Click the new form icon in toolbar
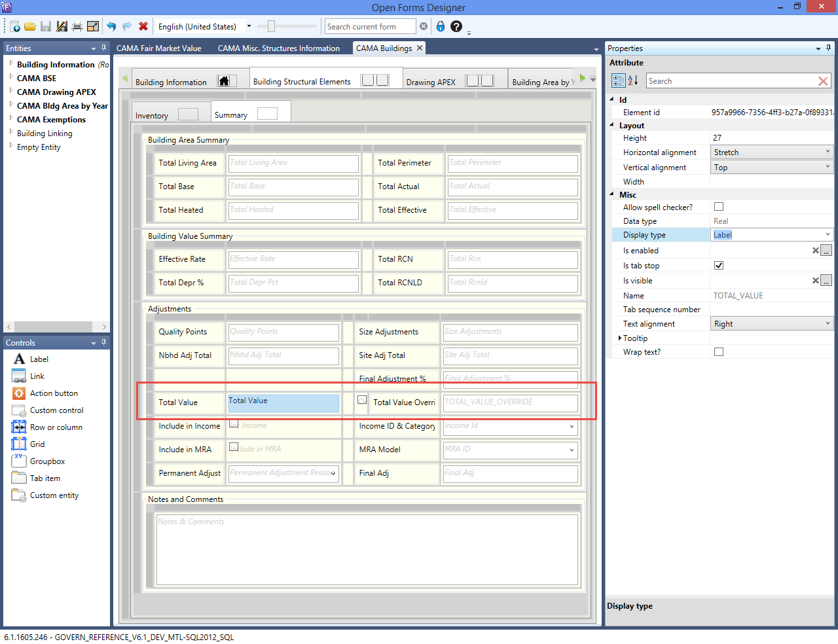This screenshot has width=838, height=644. pyautogui.click(x=14, y=27)
